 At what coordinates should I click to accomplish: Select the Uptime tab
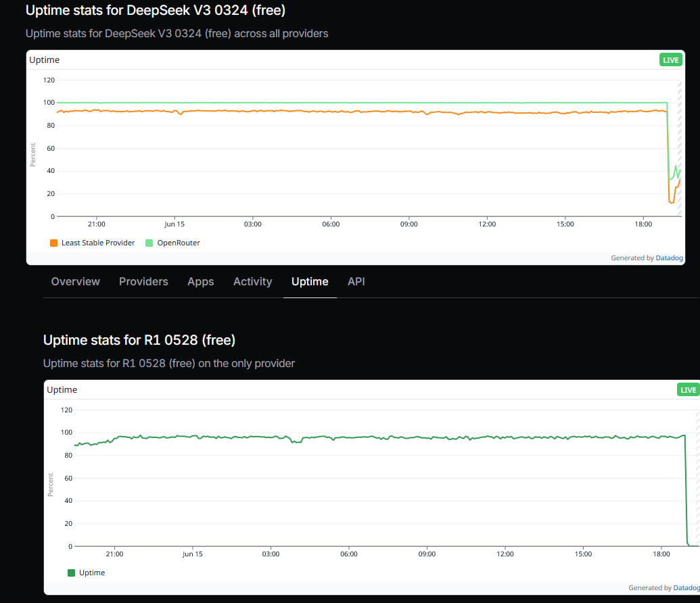310,282
